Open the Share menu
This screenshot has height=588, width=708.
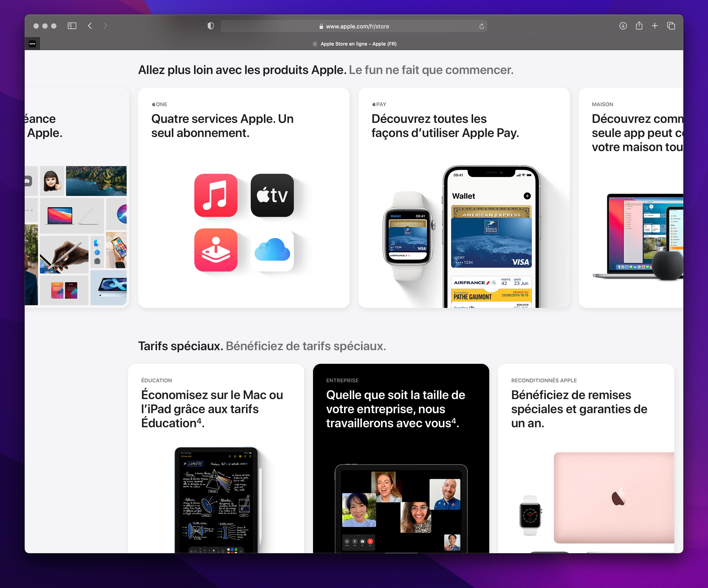(639, 26)
